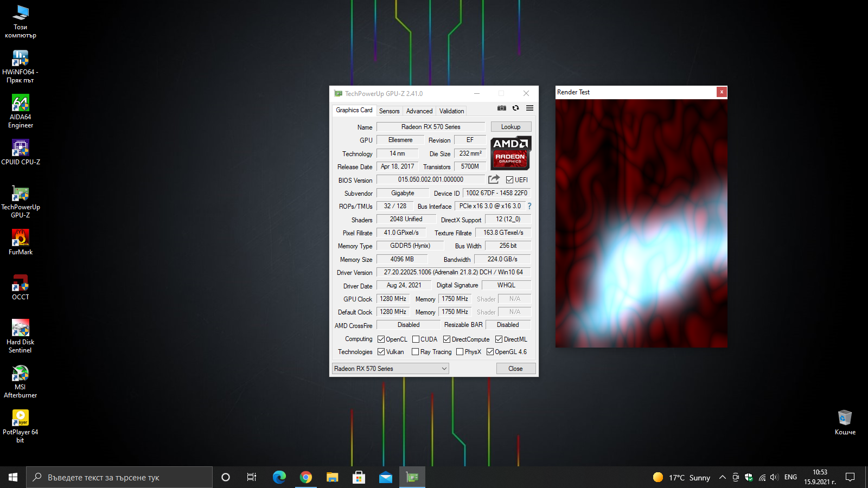Screen dimensions: 868x488
Task: Toggle the PhysX checkbox
Action: [x=460, y=352]
